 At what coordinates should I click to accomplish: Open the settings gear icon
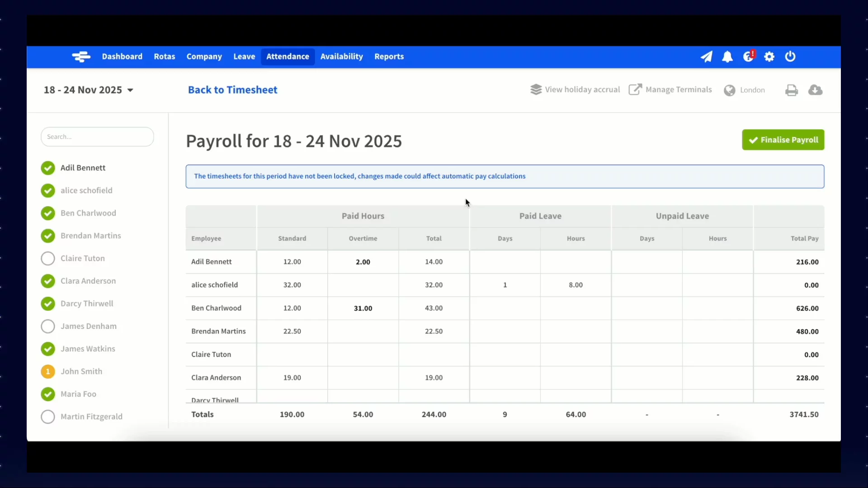pos(769,56)
